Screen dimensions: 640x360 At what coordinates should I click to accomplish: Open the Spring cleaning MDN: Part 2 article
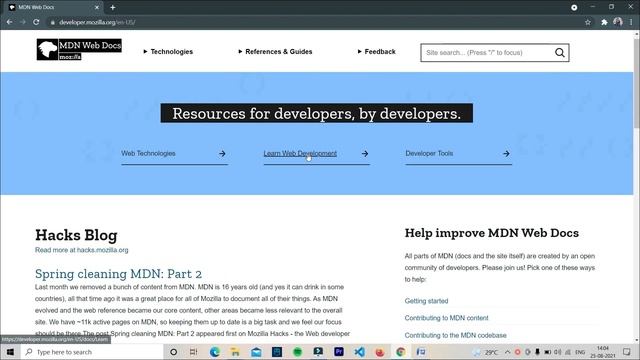(118, 273)
